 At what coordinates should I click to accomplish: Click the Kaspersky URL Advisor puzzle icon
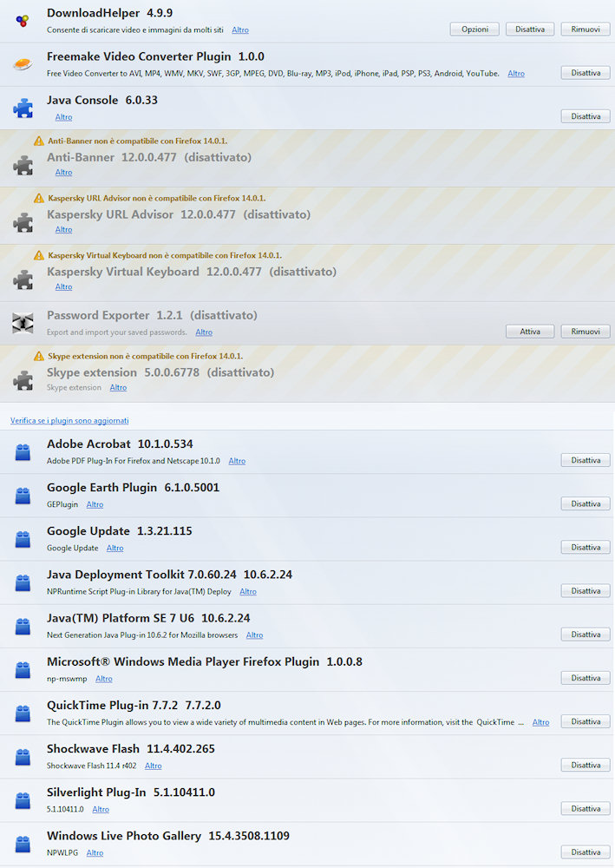point(23,222)
